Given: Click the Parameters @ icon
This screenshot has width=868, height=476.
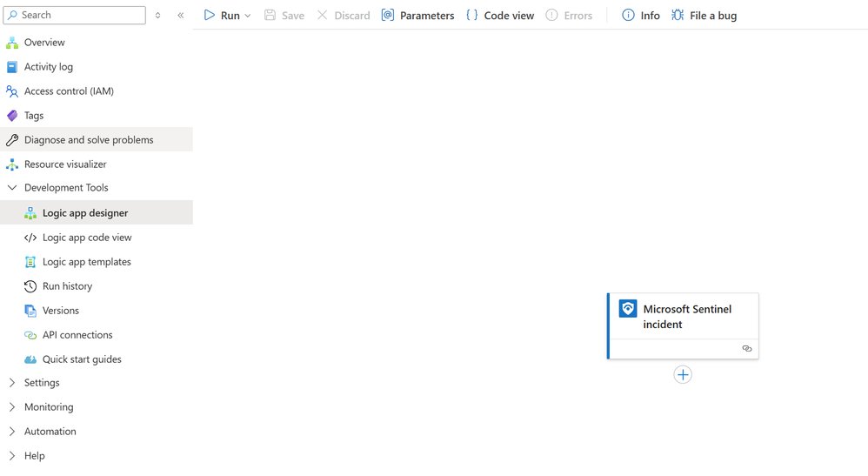Looking at the screenshot, I should click(388, 15).
